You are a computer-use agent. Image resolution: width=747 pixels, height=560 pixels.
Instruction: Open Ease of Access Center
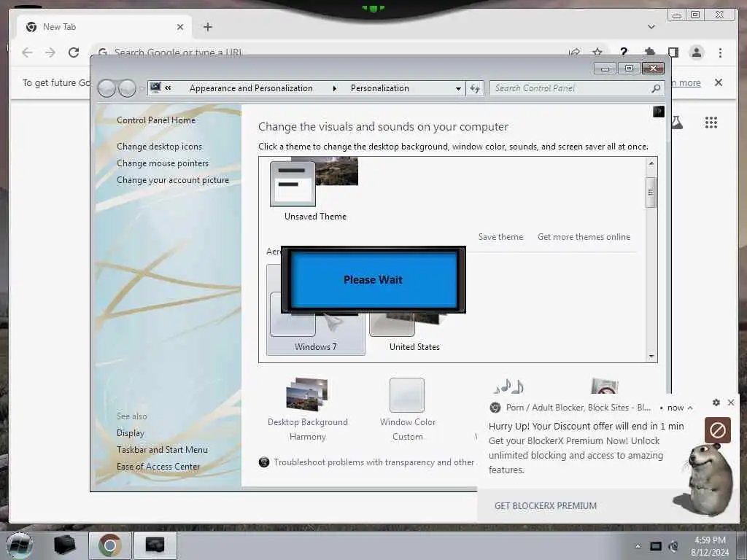pyautogui.click(x=158, y=466)
